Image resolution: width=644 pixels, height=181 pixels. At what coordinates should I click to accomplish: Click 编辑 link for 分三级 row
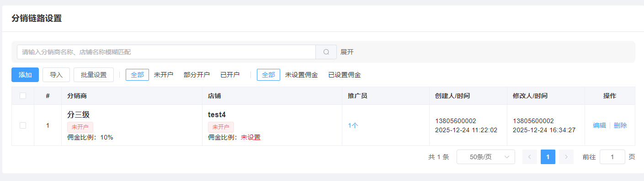coord(599,125)
